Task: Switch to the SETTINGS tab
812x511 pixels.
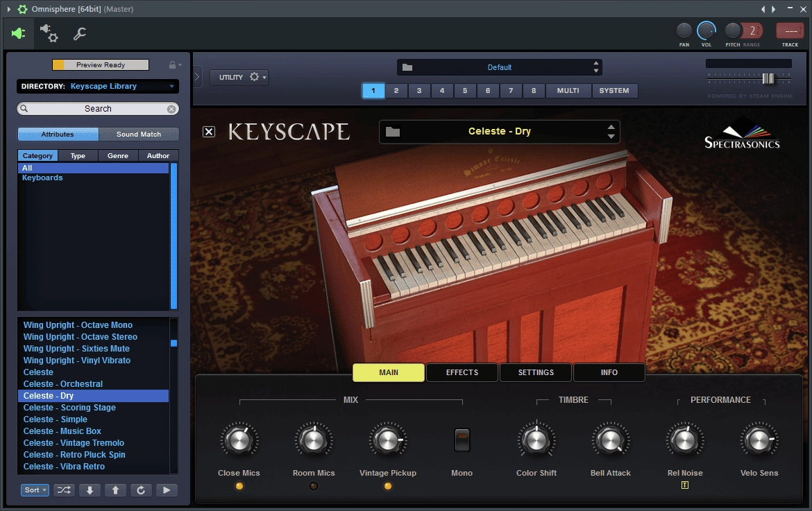Action: pyautogui.click(x=536, y=372)
